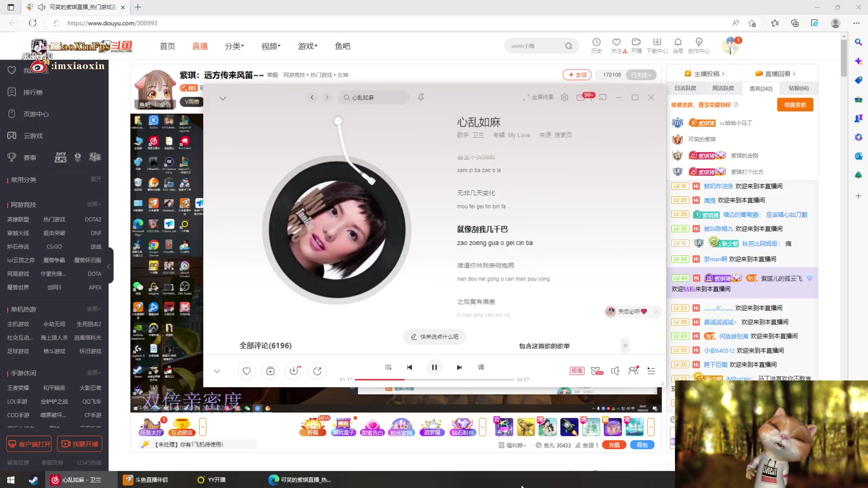Open the lyrics 词 icon

481,367
